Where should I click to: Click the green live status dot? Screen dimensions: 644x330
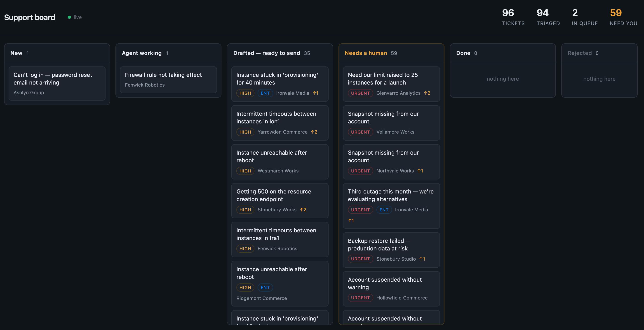pos(69,17)
